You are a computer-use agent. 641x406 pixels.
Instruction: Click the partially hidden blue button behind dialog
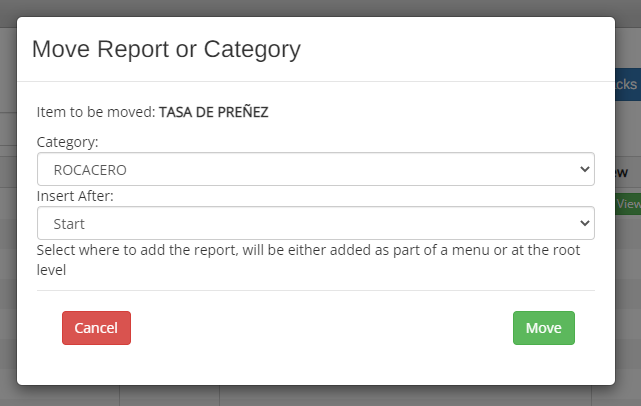[627, 85]
